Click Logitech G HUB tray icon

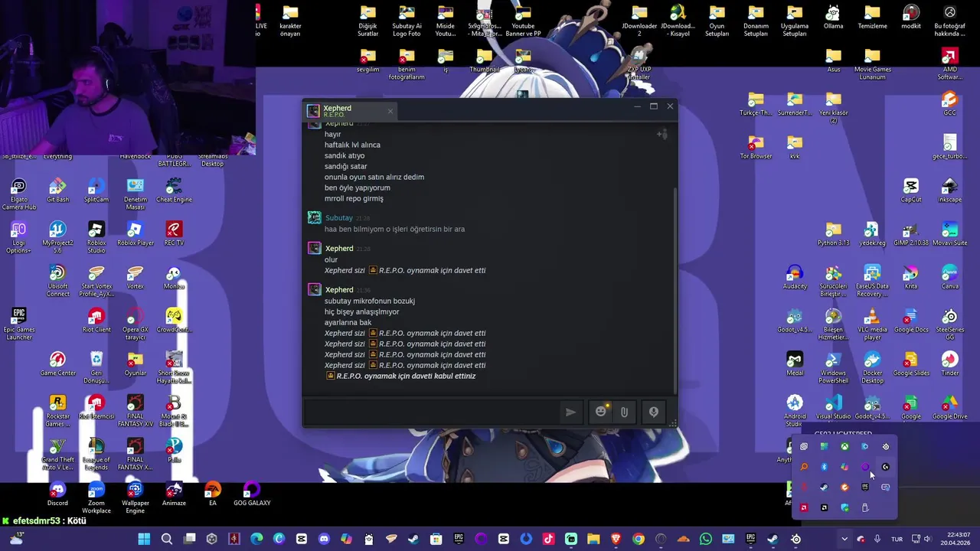(886, 467)
